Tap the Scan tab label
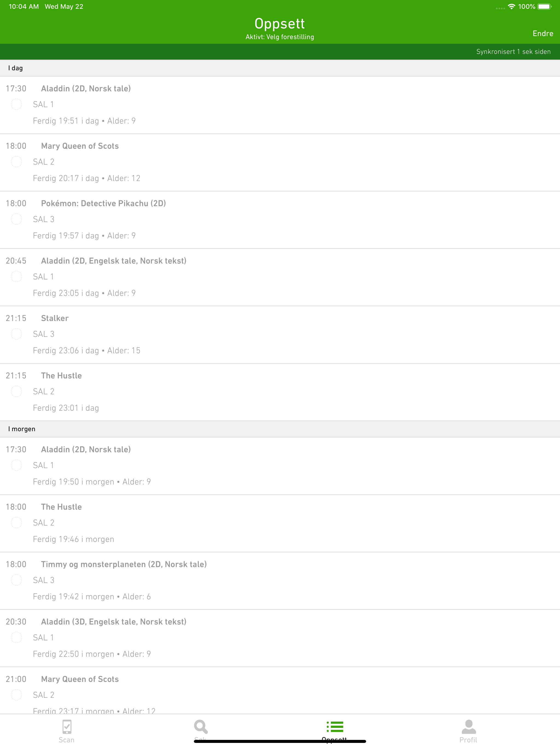560x747 pixels. point(66,740)
